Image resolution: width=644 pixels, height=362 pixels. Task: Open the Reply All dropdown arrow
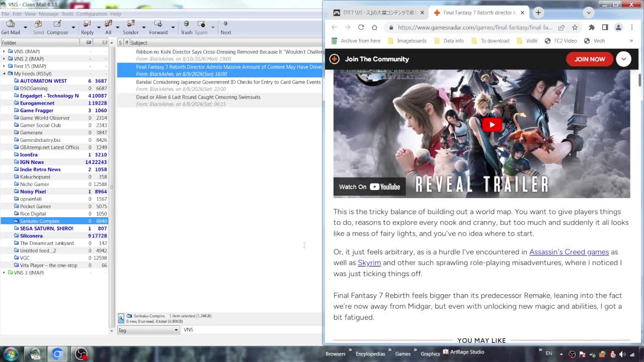coord(118,27)
